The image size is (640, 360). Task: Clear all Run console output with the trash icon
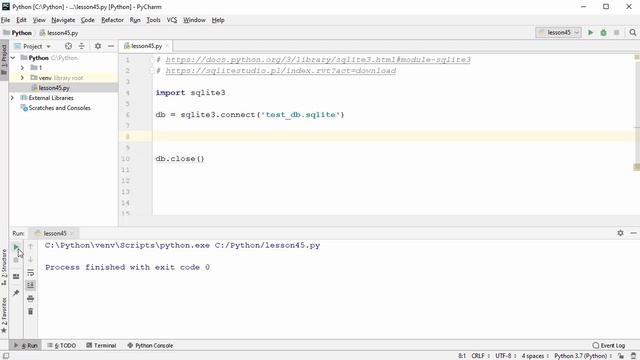pyautogui.click(x=30, y=311)
